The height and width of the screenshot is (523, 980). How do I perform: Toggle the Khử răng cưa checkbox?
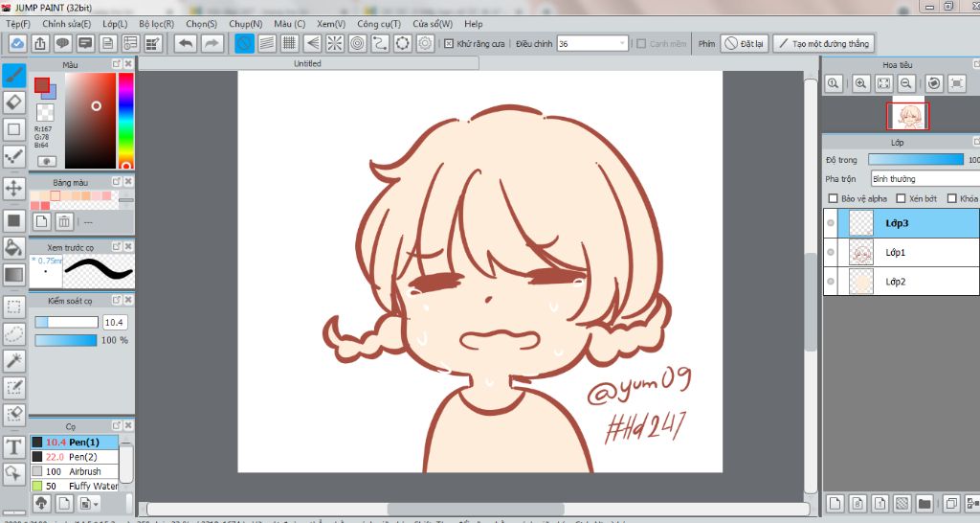click(x=449, y=44)
